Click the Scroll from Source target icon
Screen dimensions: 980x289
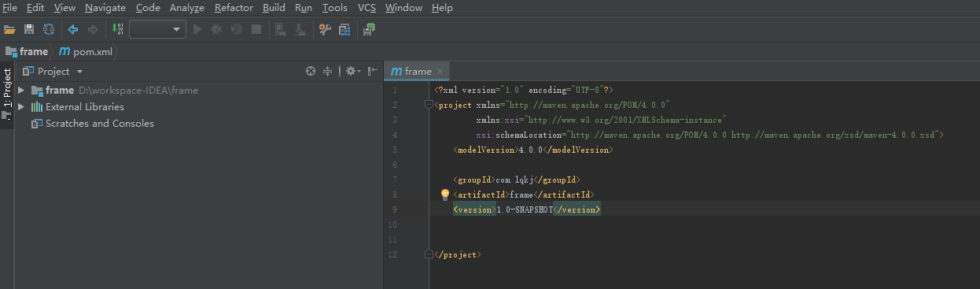310,71
